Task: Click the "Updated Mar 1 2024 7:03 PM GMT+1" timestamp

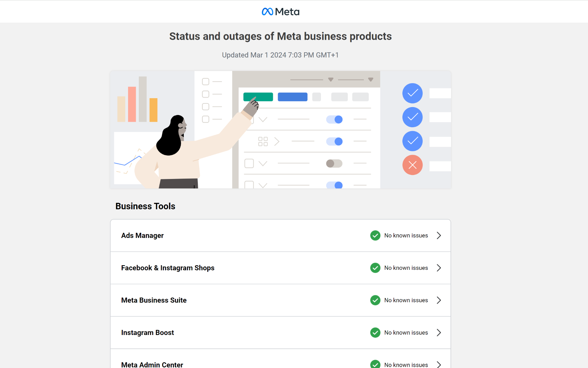Action: tap(280, 55)
